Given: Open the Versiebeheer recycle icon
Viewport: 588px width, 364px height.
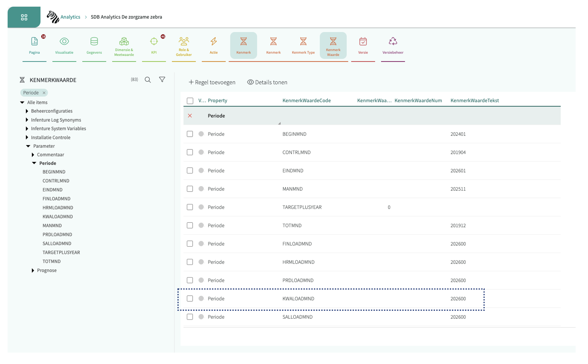Looking at the screenshot, I should (393, 41).
